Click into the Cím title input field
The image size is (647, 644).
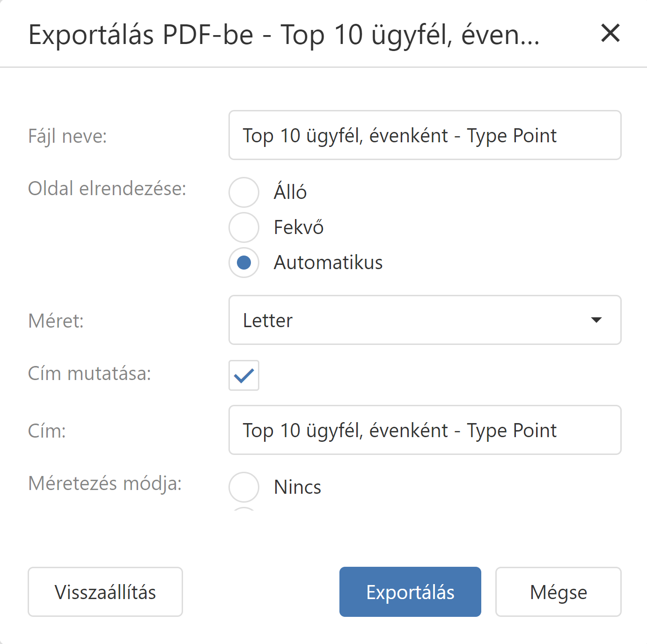pos(425,430)
